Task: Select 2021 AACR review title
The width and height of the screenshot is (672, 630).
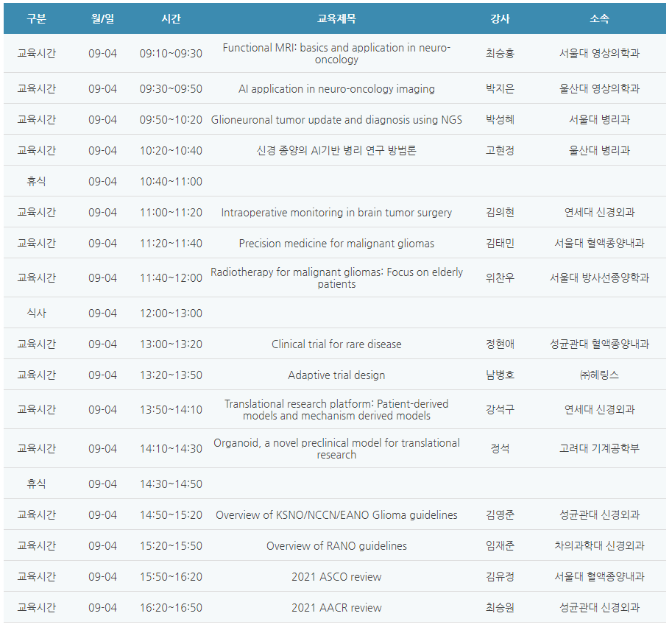Action: (x=336, y=607)
